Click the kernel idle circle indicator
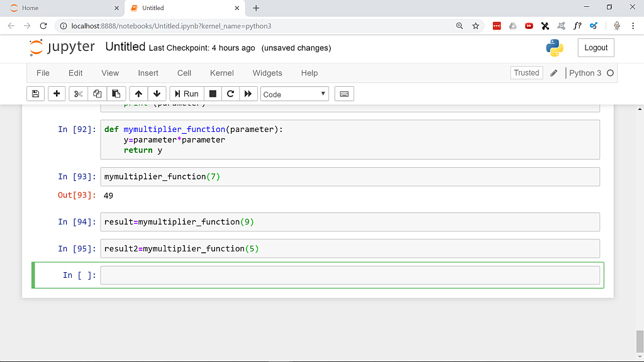The width and height of the screenshot is (644, 362). tap(610, 73)
